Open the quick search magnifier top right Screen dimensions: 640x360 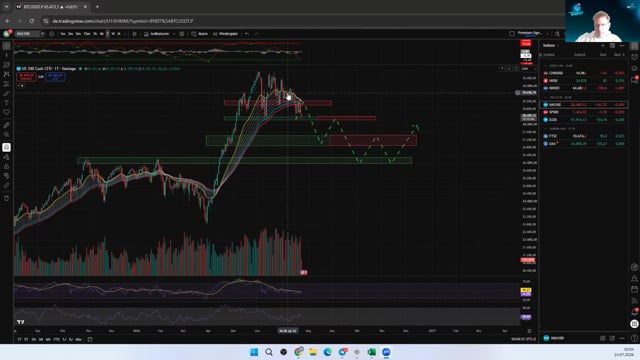[557, 34]
